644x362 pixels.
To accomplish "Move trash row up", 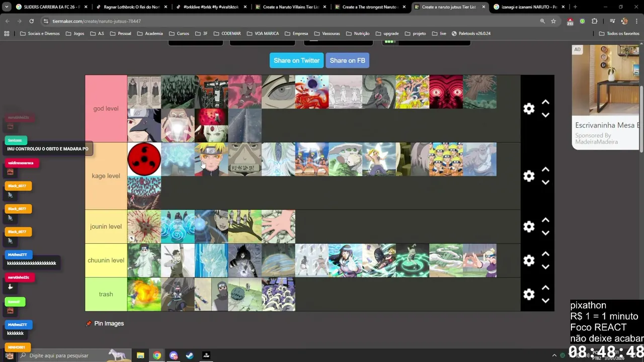I will (x=545, y=288).
